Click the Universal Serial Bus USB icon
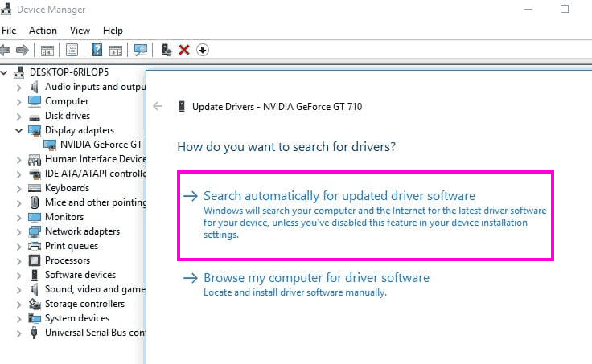 (x=34, y=333)
